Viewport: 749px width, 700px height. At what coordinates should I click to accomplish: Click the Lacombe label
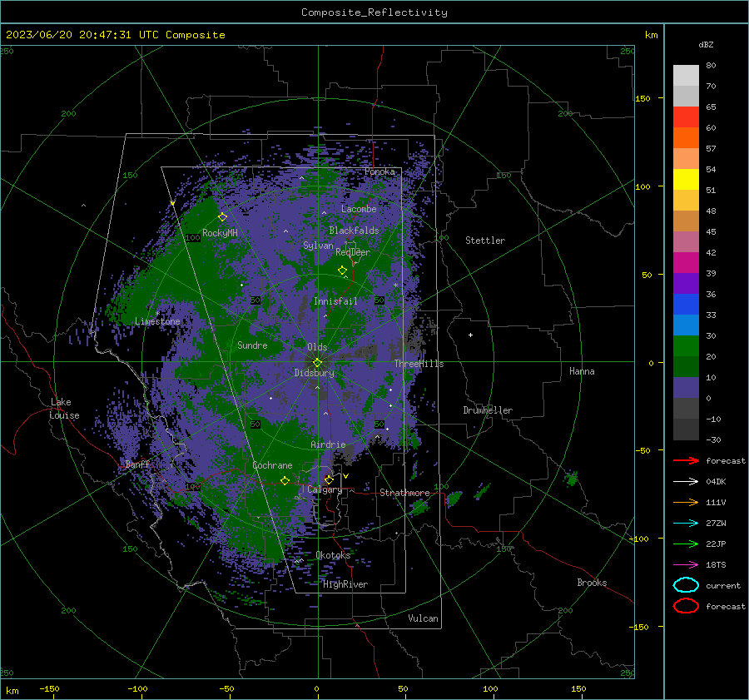tap(359, 209)
